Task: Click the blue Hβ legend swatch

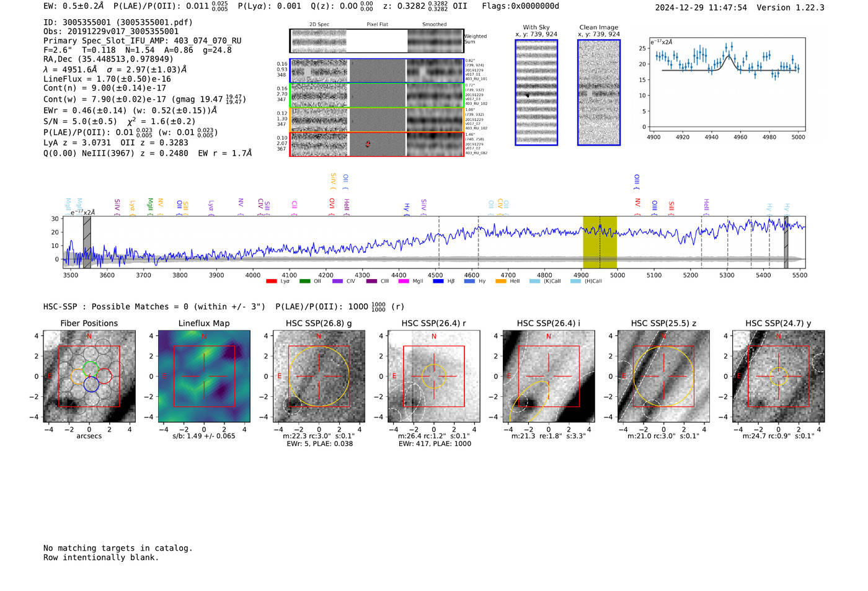Action: pos(438,282)
